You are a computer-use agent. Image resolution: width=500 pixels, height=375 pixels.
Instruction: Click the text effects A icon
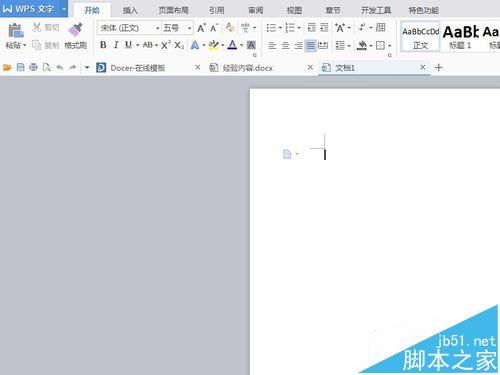195,45
